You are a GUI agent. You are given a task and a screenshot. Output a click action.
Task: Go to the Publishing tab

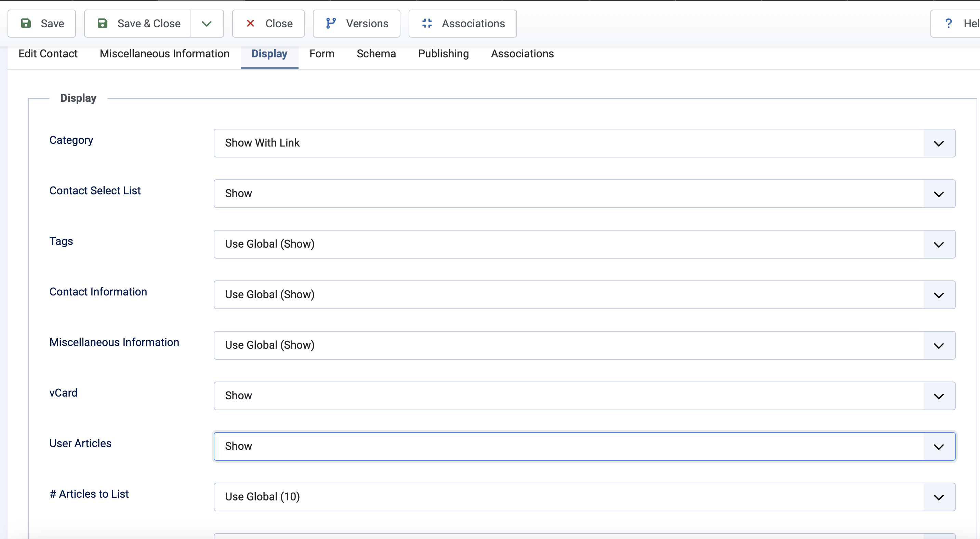point(443,54)
